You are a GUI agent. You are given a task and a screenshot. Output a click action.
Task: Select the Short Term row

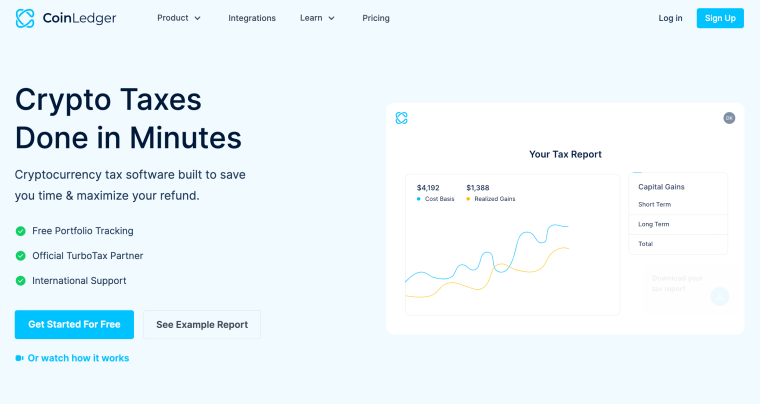[x=678, y=204]
